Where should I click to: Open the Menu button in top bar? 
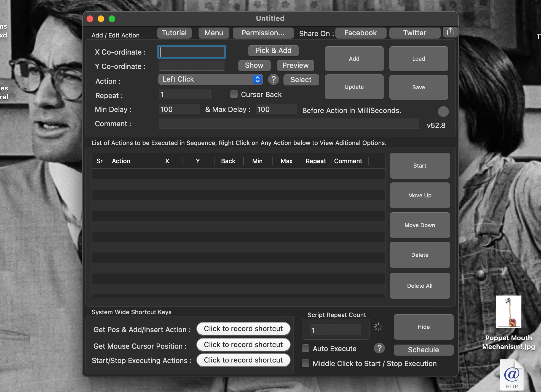(x=214, y=33)
